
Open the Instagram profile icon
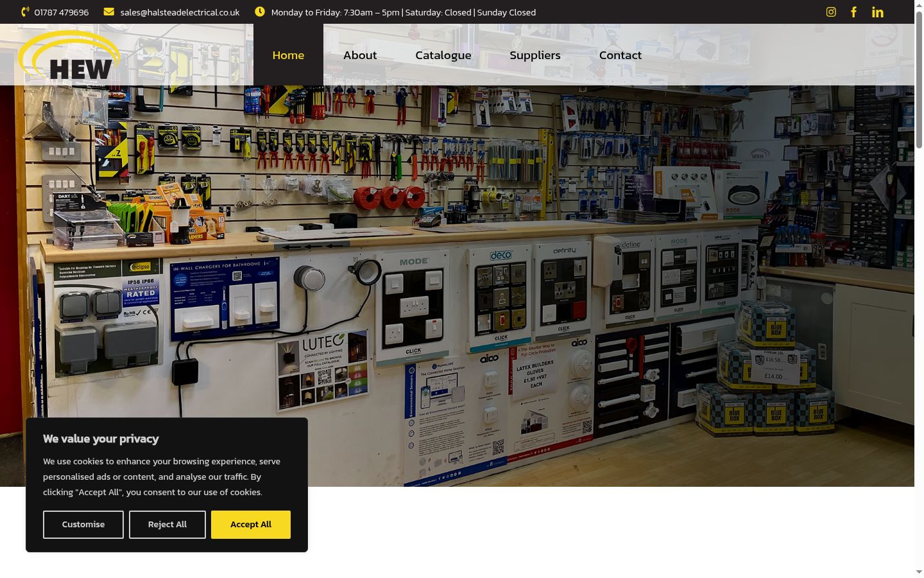pyautogui.click(x=831, y=12)
